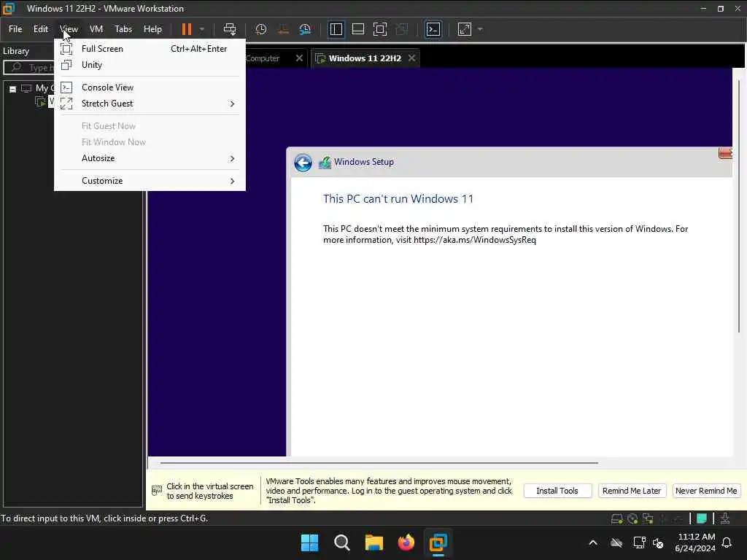
Task: Click the VMware Workstation taskbar icon
Action: pos(438,542)
